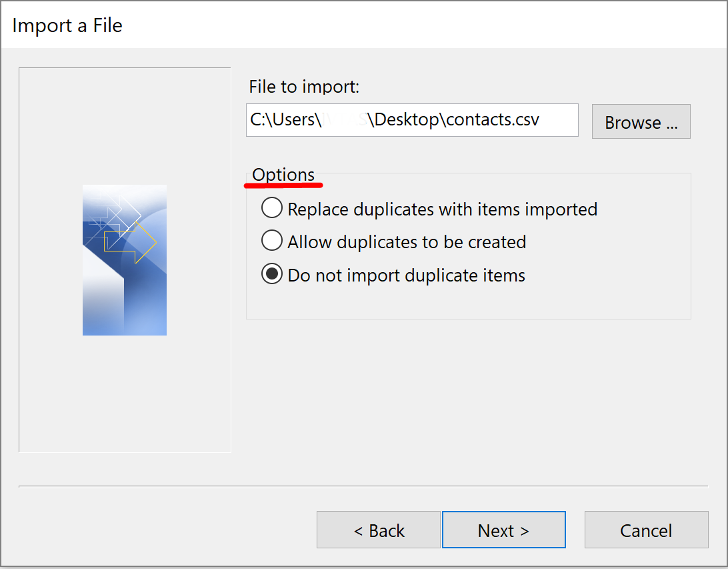The image size is (728, 569).
Task: Click the Import a File title text
Action: (67, 25)
